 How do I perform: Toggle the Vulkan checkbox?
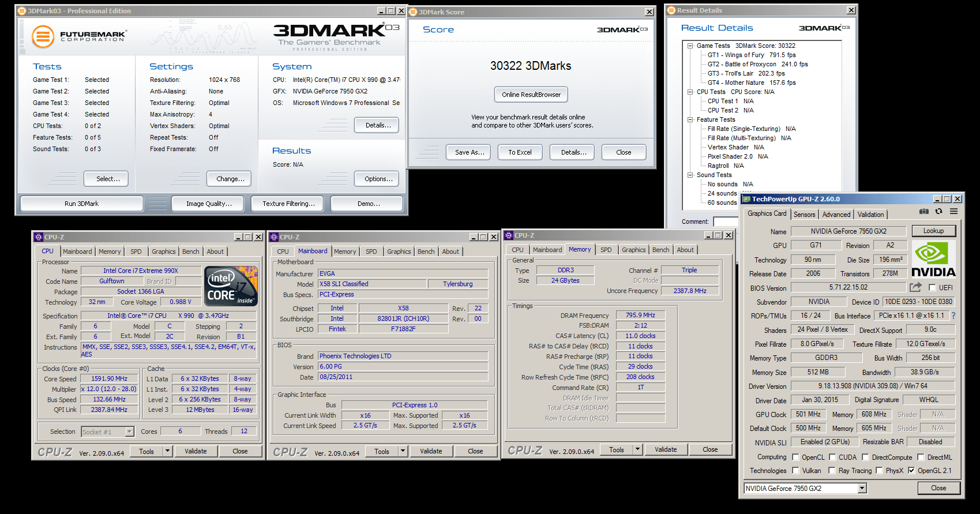pos(796,471)
